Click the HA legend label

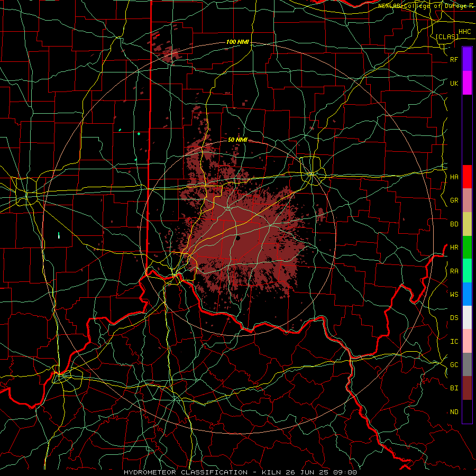click(454, 177)
